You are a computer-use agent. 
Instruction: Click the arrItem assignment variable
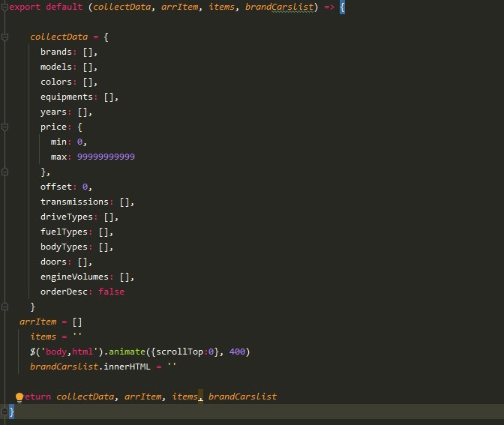coord(38,322)
